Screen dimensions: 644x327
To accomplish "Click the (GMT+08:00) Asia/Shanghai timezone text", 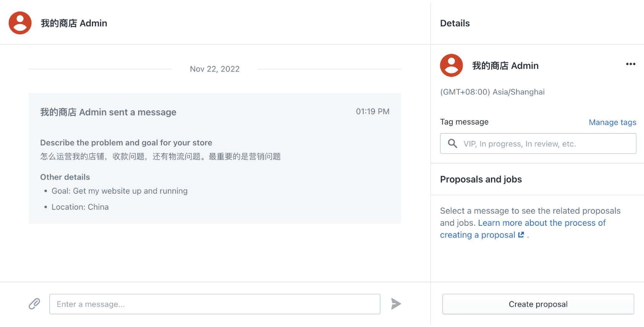I will [x=492, y=92].
